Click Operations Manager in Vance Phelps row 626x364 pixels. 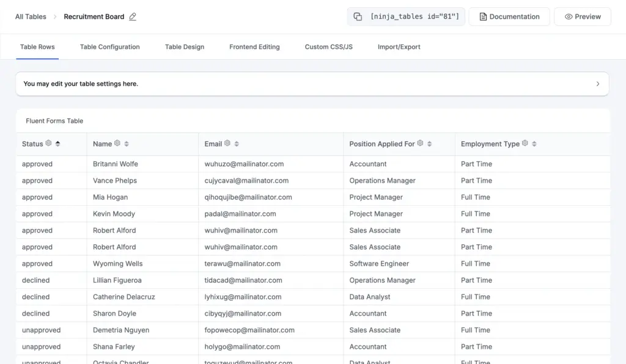point(382,181)
